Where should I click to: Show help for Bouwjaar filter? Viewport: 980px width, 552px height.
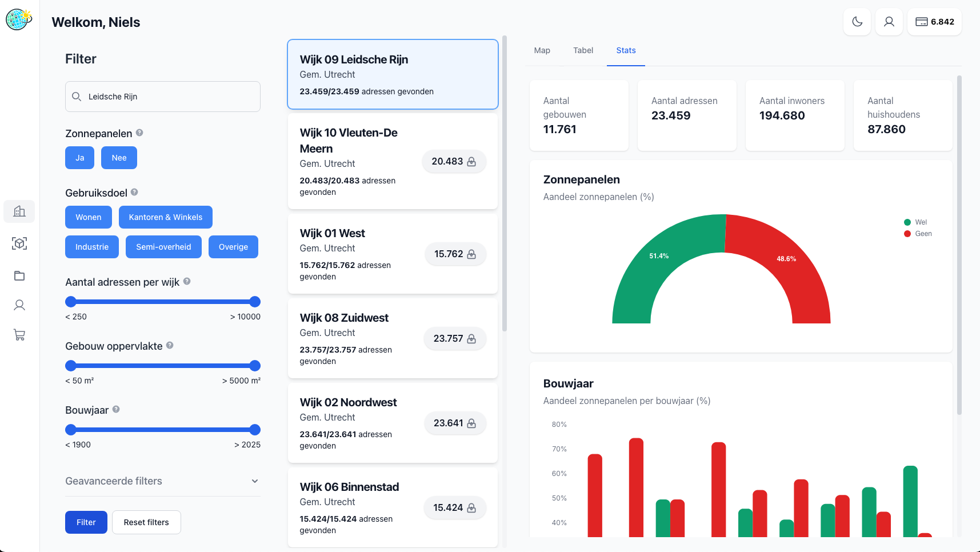[x=116, y=409]
